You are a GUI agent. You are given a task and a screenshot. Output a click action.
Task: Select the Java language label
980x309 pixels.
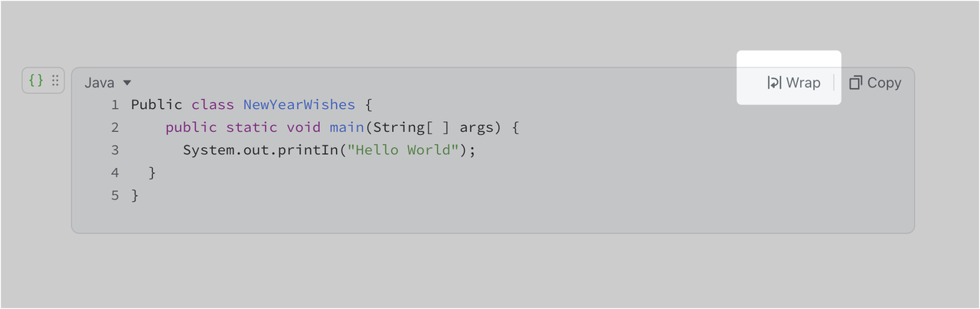coord(100,83)
